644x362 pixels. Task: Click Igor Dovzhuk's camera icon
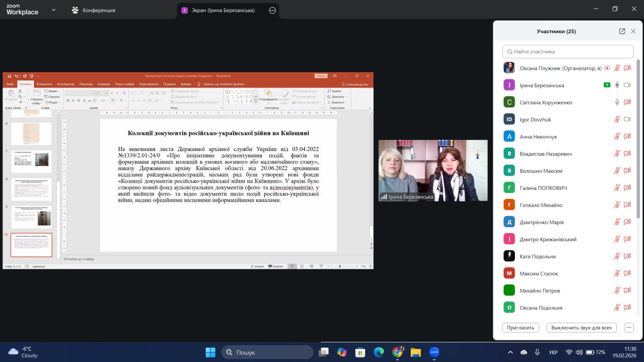pyautogui.click(x=627, y=119)
